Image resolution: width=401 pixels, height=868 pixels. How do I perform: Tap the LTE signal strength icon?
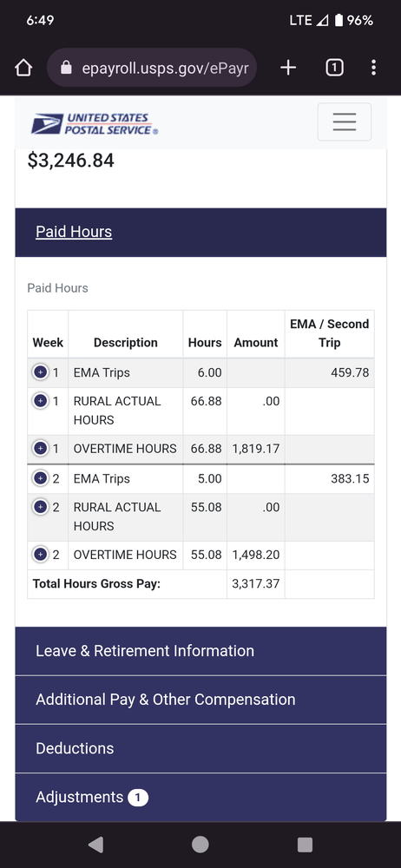coord(322,21)
